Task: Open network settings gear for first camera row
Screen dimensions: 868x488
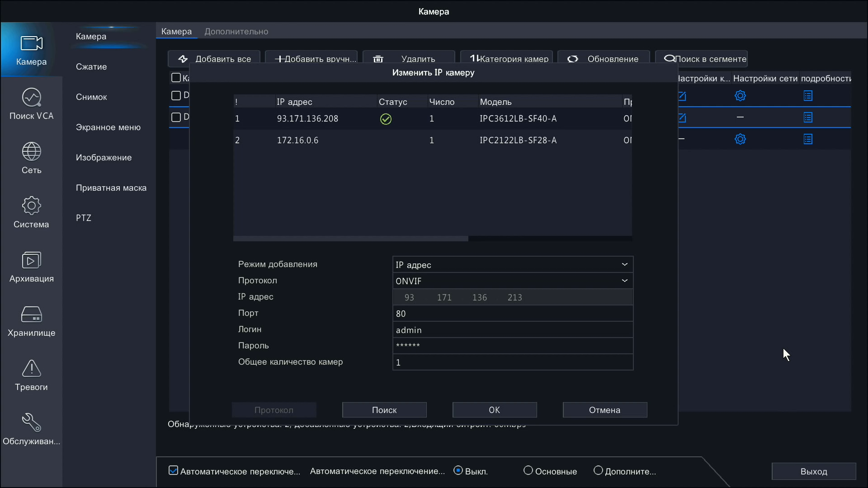Action: point(740,96)
